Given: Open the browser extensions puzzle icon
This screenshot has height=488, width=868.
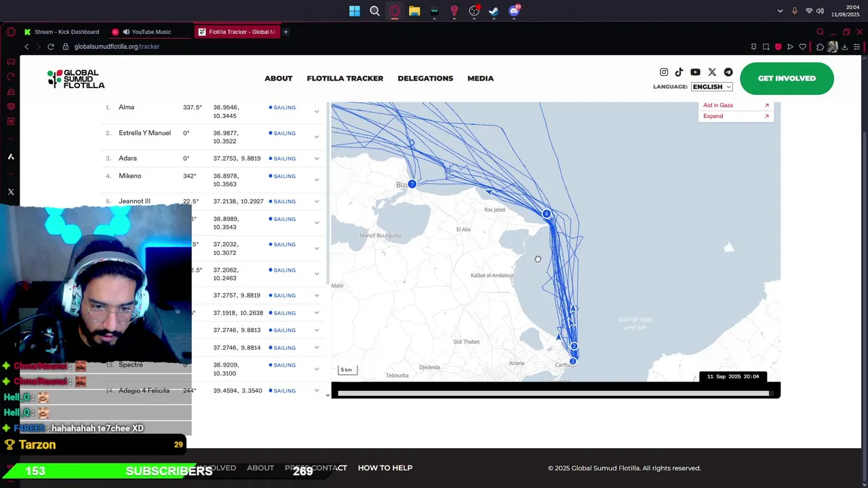Looking at the screenshot, I should (820, 47).
